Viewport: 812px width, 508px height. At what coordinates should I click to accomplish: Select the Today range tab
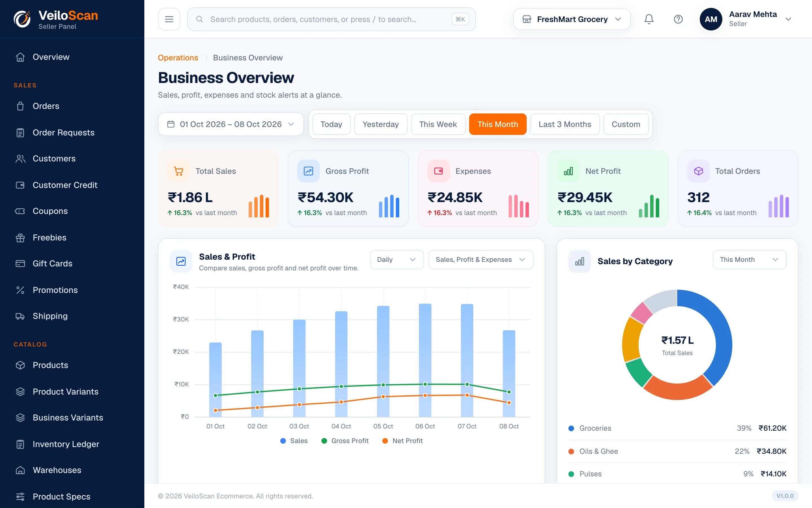(331, 124)
